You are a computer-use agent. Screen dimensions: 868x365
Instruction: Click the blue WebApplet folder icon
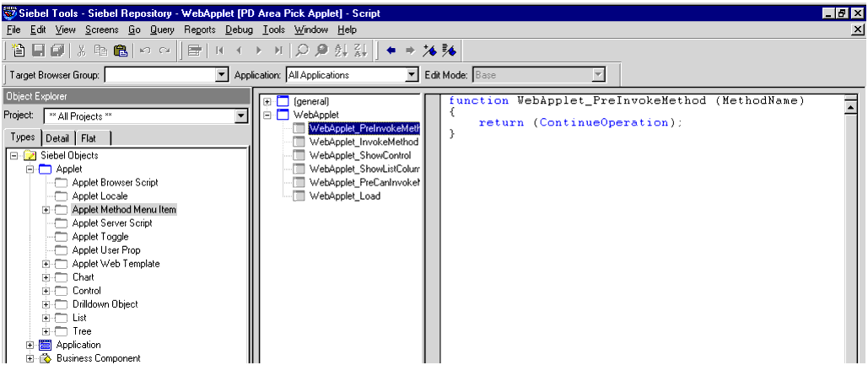[x=283, y=115]
